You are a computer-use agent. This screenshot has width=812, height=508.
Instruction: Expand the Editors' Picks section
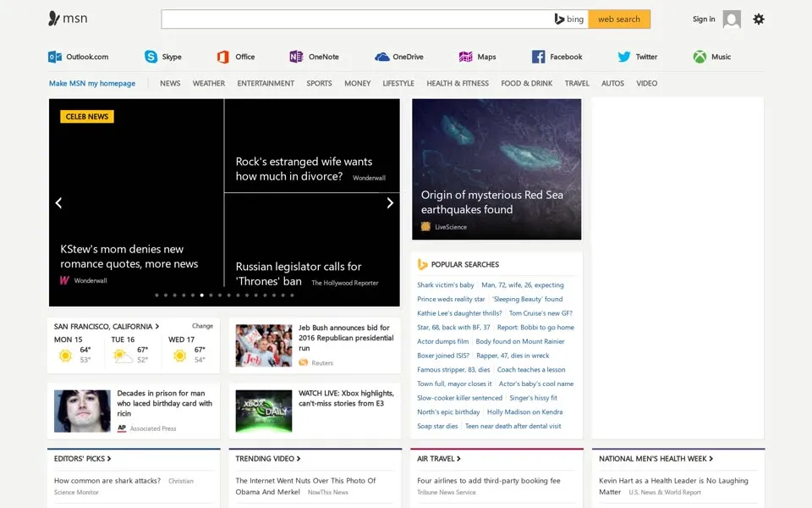82,459
